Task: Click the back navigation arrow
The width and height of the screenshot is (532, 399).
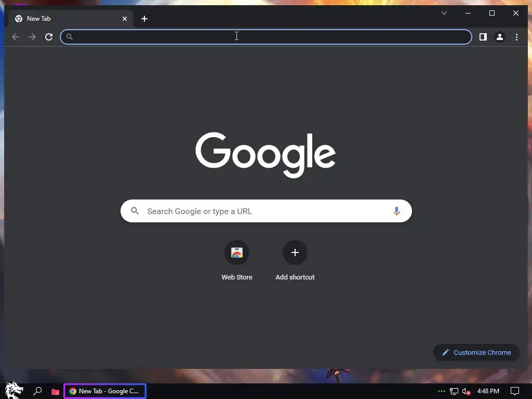Action: tap(16, 37)
